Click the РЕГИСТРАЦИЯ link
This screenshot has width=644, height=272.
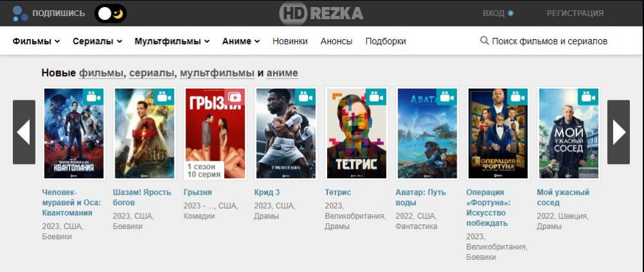(575, 14)
